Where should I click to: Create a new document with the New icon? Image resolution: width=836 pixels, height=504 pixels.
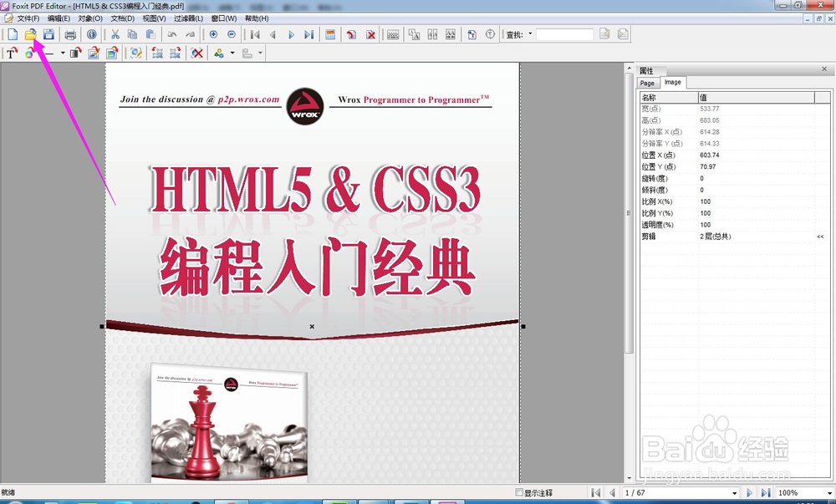13,34
